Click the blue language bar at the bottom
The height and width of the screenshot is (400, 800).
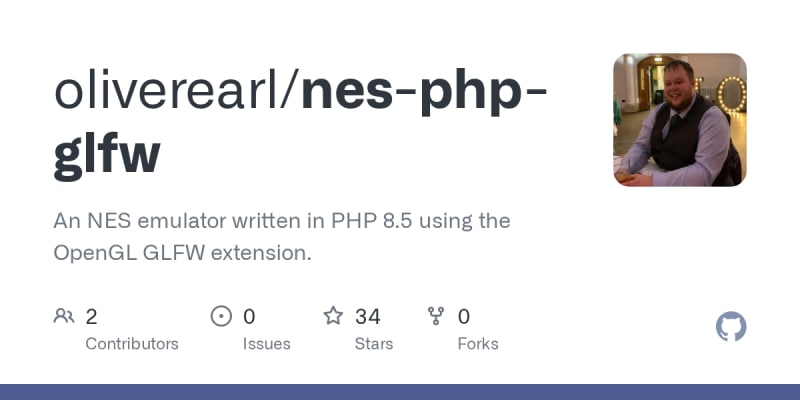coord(400,392)
